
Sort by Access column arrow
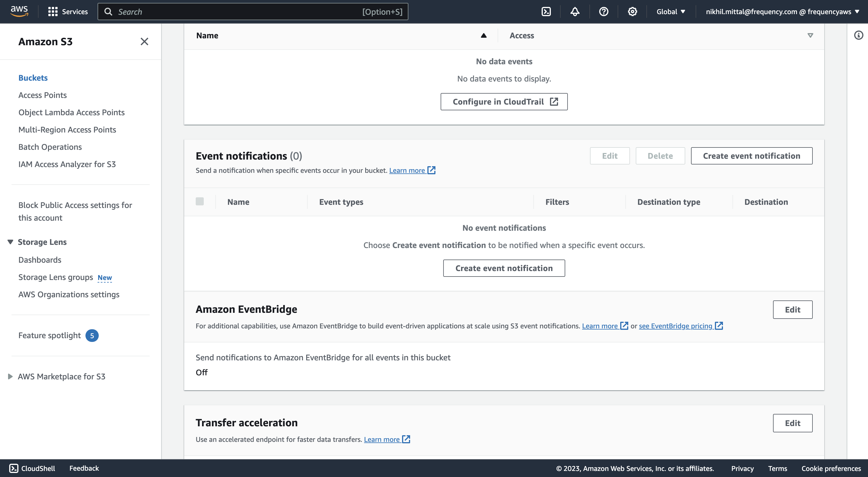pos(810,35)
